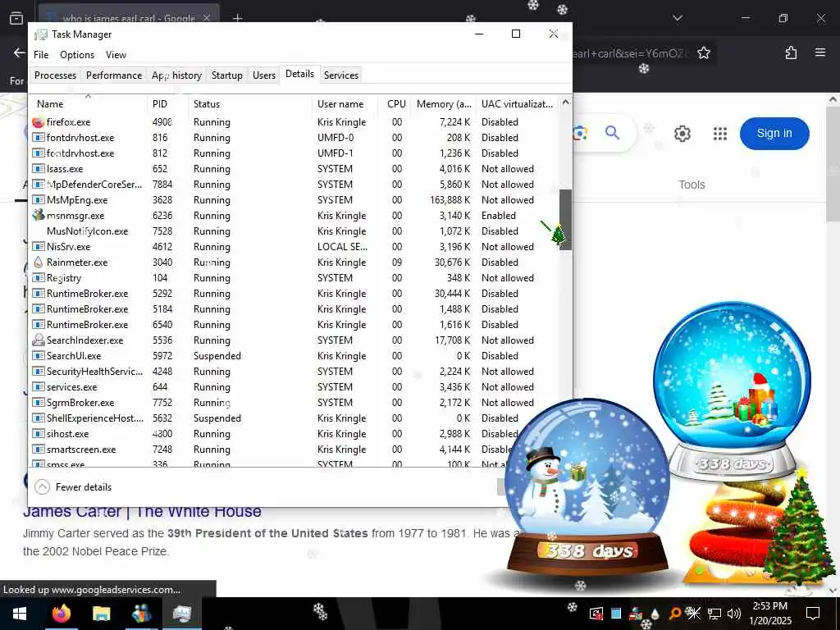Click the Google Sign in button
Image resolution: width=840 pixels, height=630 pixels.
[774, 134]
